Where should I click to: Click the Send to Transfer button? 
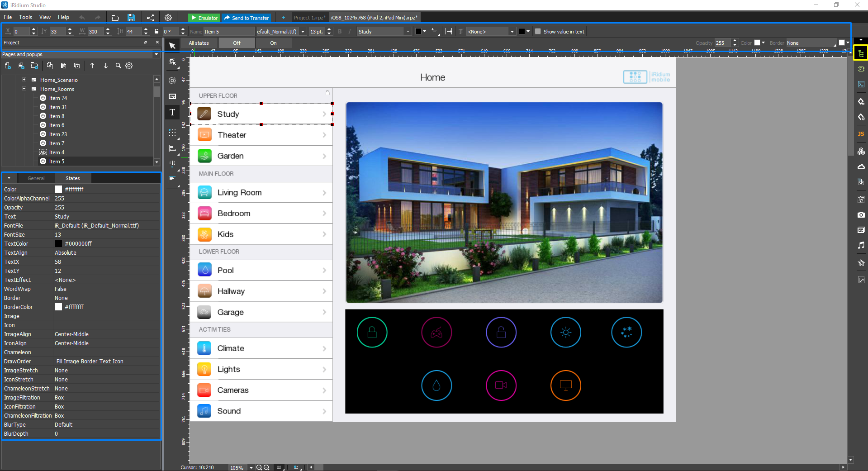[x=247, y=18]
